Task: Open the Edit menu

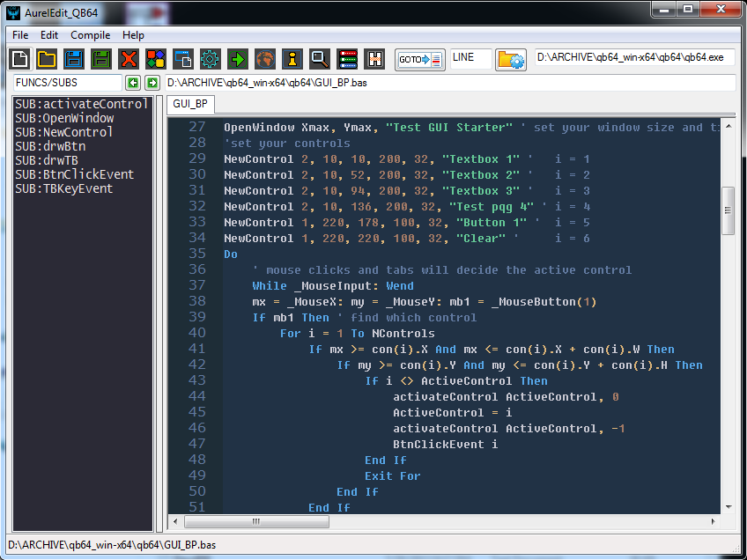Action: point(49,35)
